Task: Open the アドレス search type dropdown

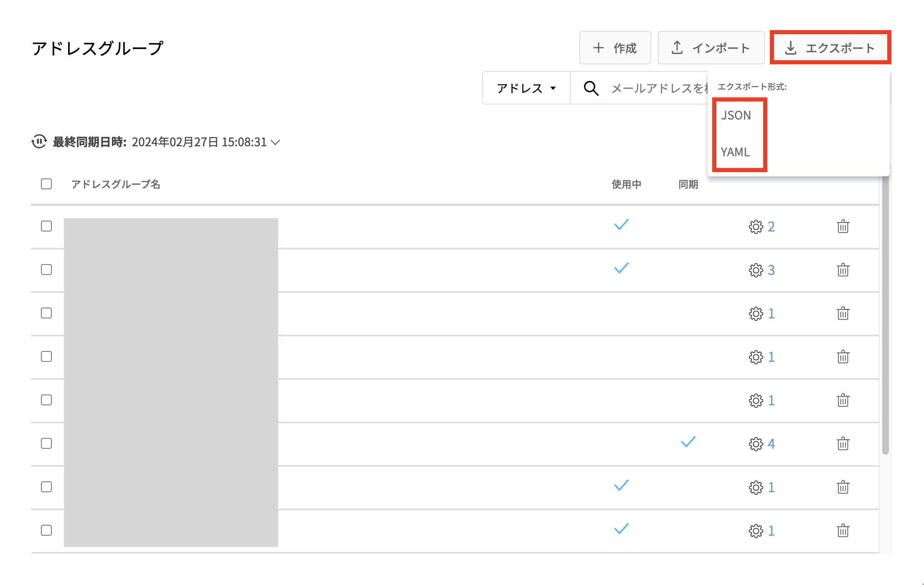Action: click(x=526, y=88)
